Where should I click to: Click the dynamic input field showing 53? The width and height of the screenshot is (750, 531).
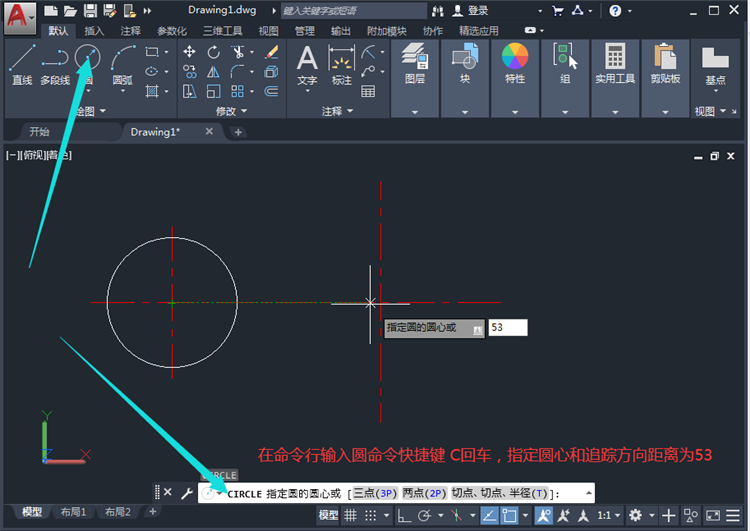[x=508, y=328]
